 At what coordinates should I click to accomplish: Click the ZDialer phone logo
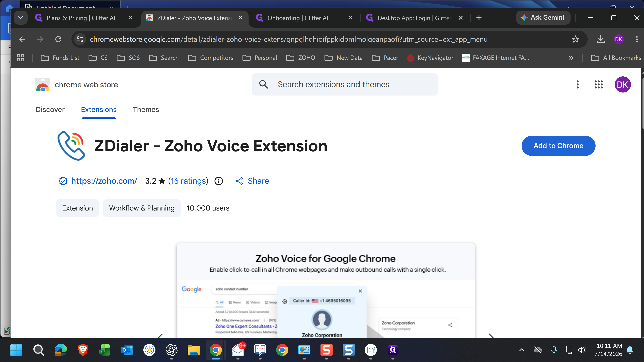71,146
